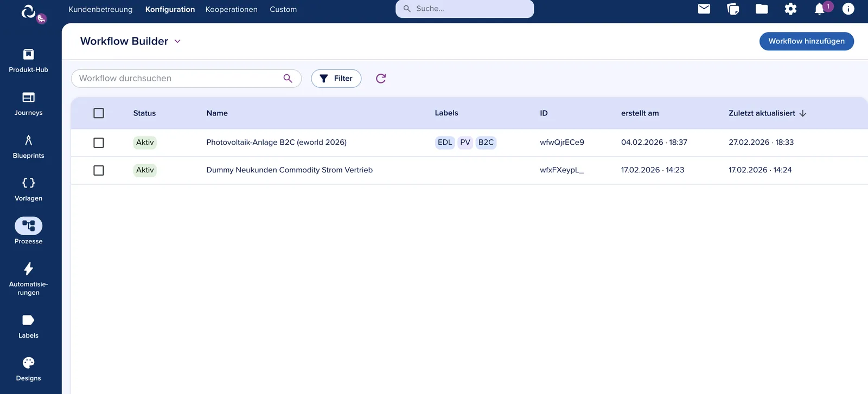Click the B2C label chip

(486, 143)
